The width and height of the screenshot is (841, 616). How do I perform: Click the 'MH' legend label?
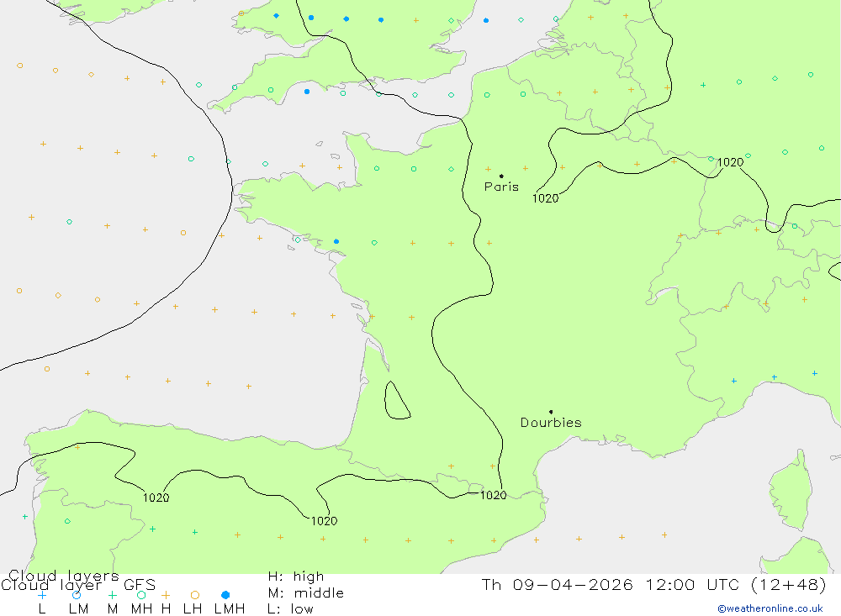(141, 609)
